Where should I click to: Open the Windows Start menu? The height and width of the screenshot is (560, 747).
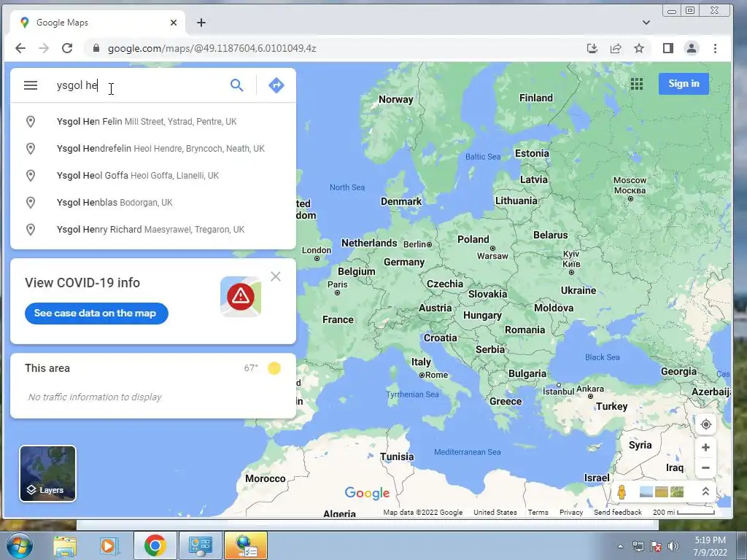[19, 545]
